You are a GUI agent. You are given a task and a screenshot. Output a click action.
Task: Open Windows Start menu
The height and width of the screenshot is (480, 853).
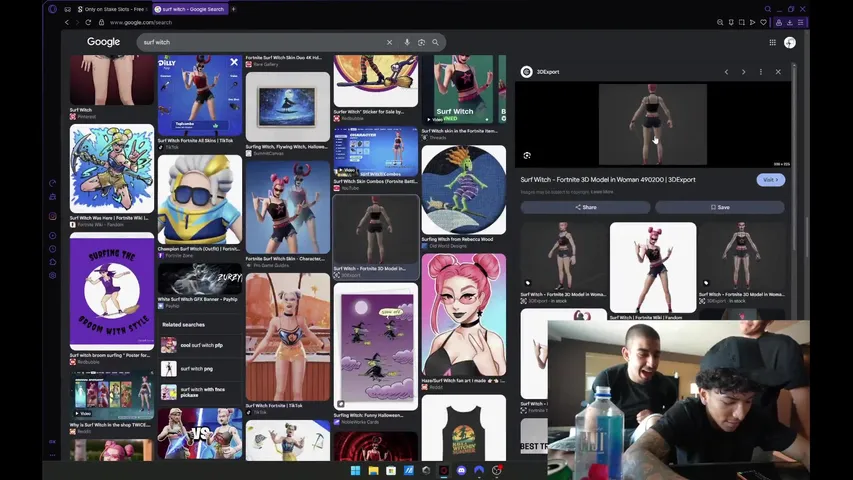point(355,471)
